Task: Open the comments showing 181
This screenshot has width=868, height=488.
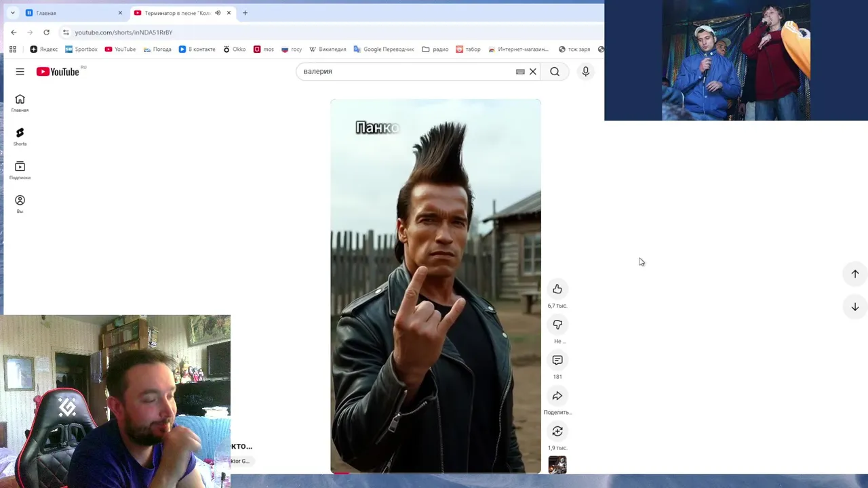Action: (557, 360)
